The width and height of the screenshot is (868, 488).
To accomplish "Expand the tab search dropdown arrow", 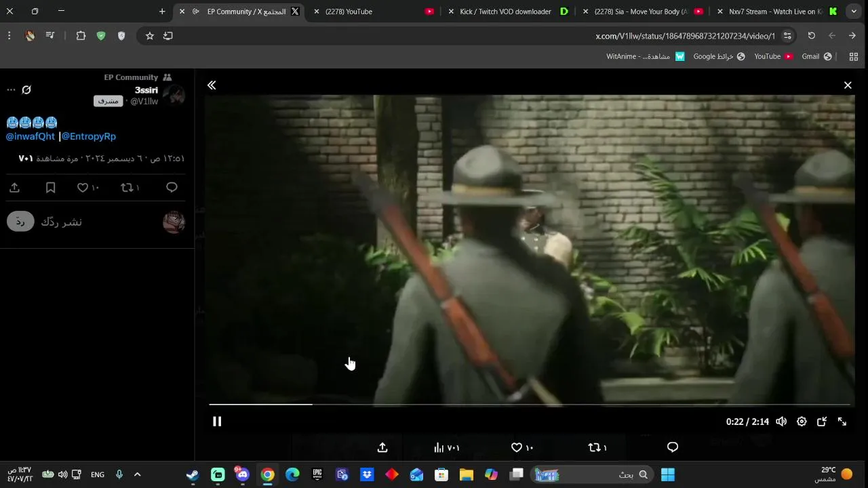I will click(x=854, y=12).
